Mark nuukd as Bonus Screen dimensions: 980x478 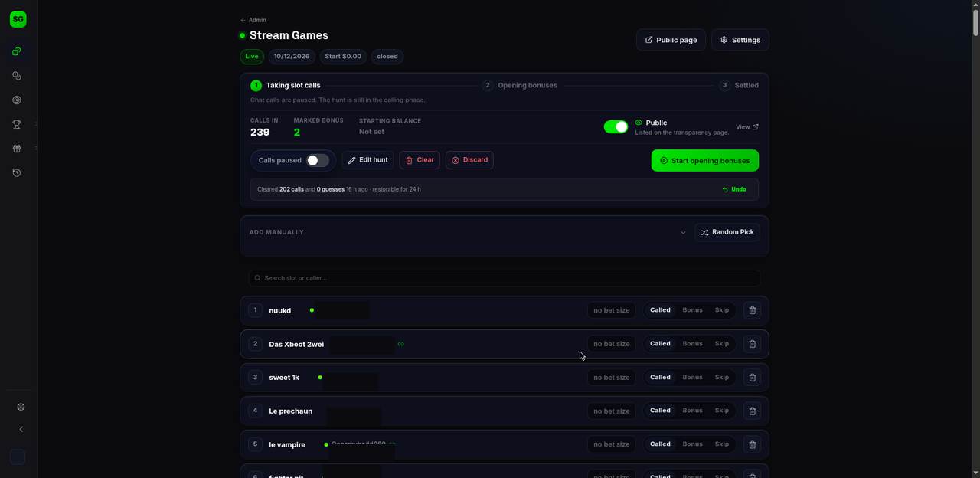pos(692,310)
